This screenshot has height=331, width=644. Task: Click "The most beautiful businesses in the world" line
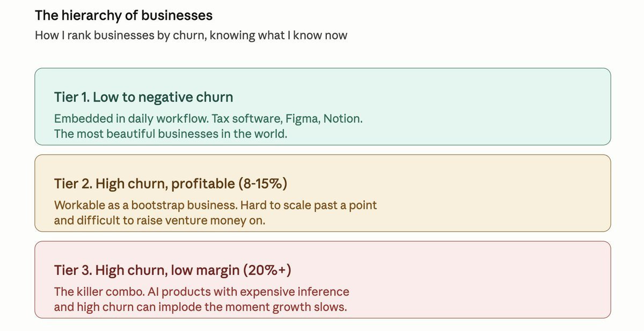tap(171, 134)
